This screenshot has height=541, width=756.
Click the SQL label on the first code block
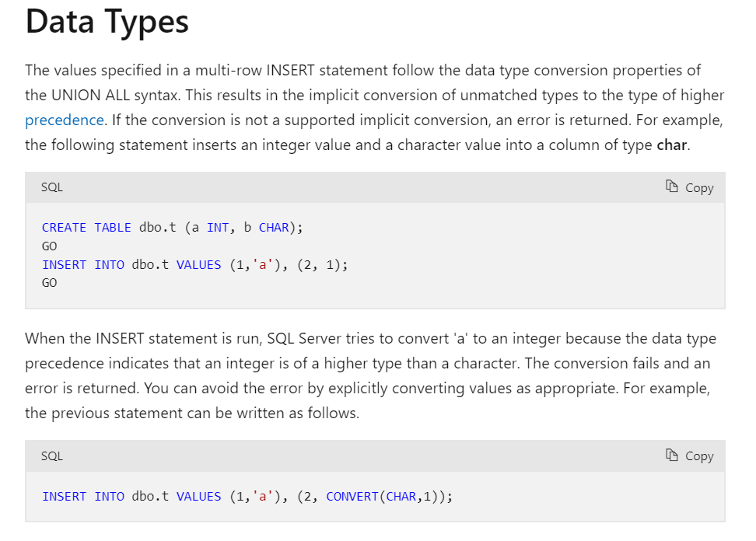52,187
